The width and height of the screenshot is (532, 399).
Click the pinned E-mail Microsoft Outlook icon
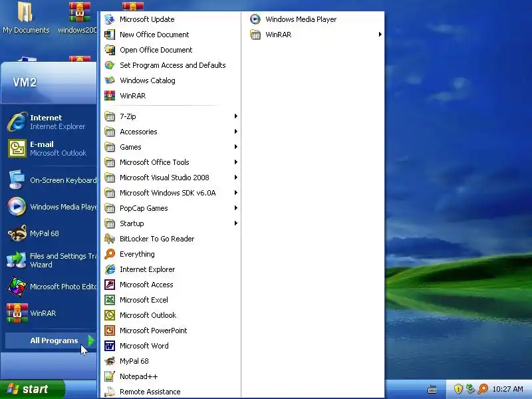pyautogui.click(x=17, y=148)
